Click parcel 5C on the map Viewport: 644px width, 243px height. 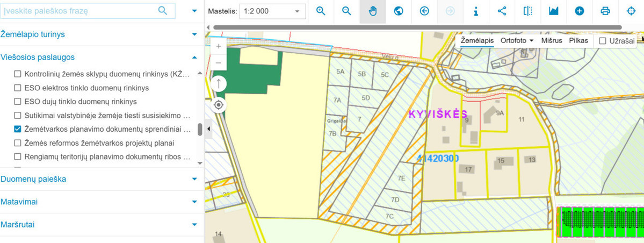385,75
